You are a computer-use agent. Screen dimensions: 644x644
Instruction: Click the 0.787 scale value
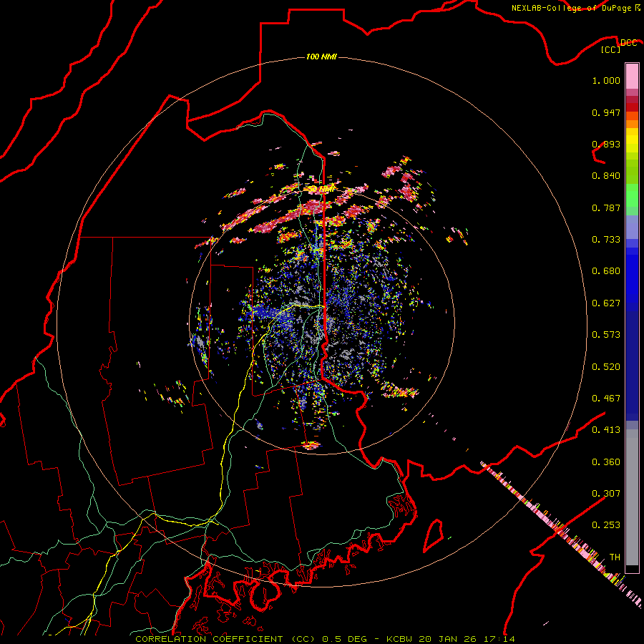pos(606,208)
